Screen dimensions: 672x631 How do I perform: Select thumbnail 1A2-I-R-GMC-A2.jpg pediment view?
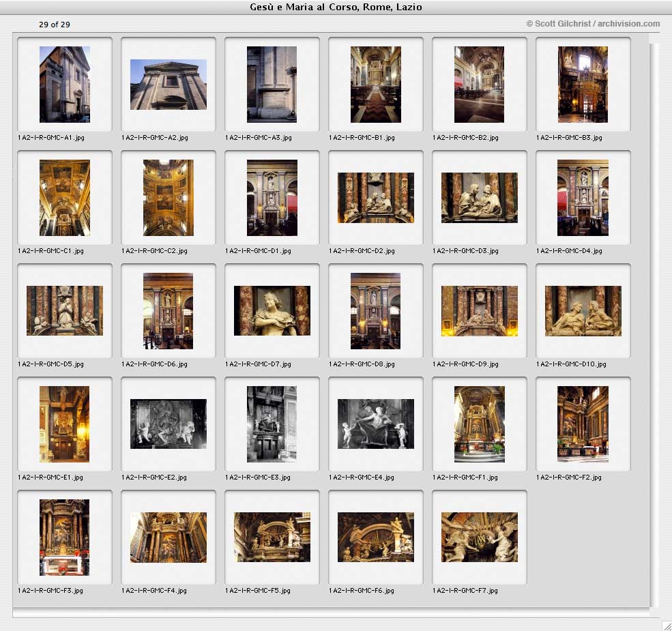click(x=169, y=85)
